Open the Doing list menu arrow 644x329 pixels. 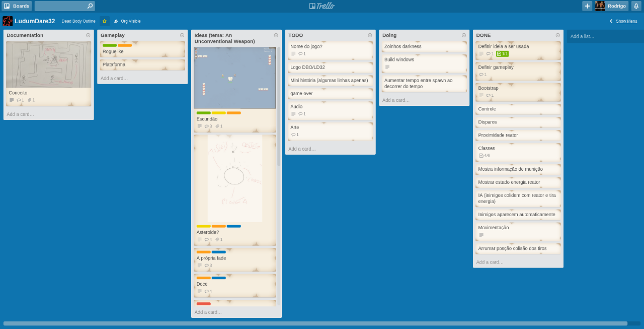click(x=464, y=35)
